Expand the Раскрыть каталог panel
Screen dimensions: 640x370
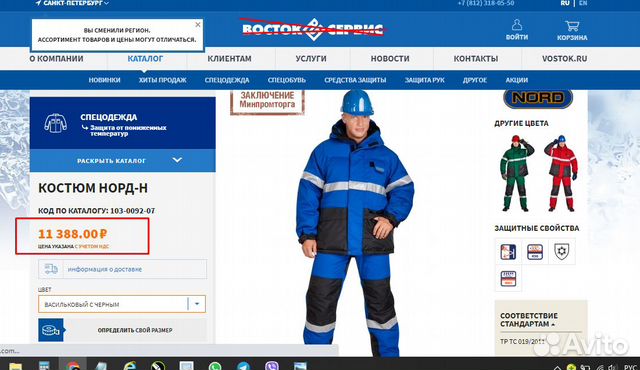(122, 160)
